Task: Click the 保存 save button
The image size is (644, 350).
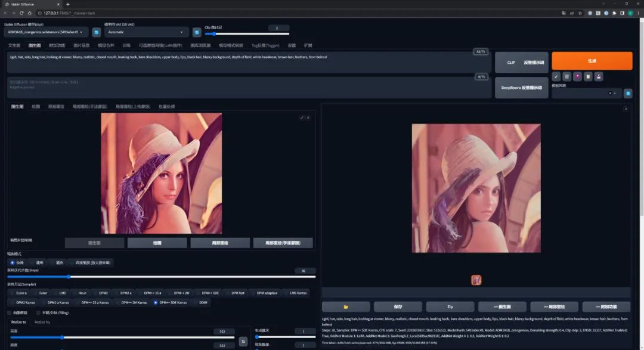Action: (x=398, y=307)
